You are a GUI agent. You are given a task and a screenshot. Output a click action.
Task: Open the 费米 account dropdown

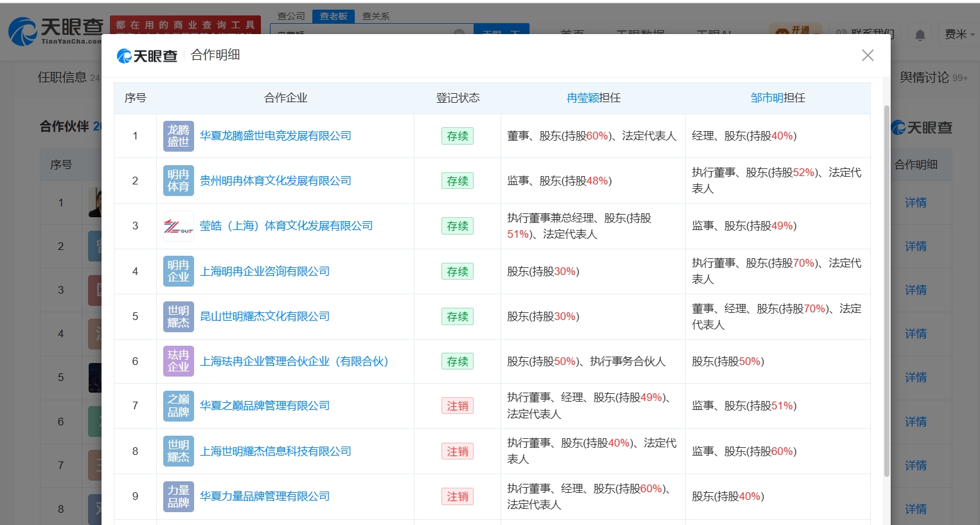coord(959,34)
